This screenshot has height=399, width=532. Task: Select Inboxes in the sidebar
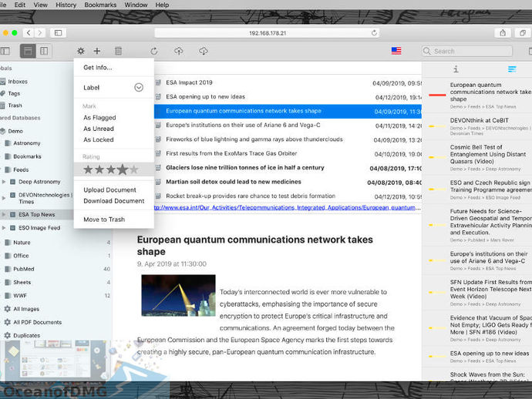coord(18,82)
